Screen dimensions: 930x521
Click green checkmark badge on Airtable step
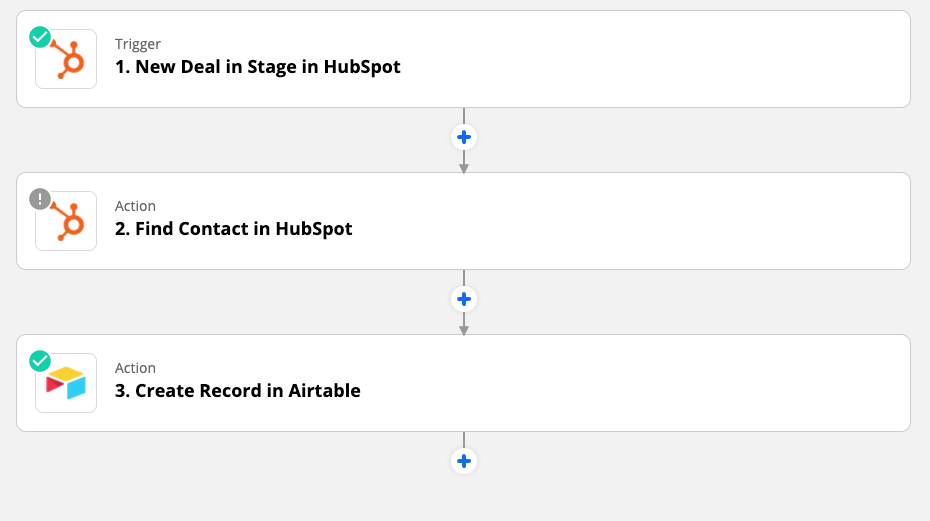click(x=40, y=361)
